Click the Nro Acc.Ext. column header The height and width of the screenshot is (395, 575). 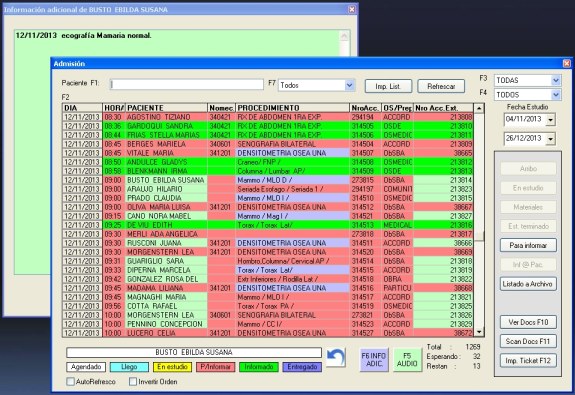point(443,108)
